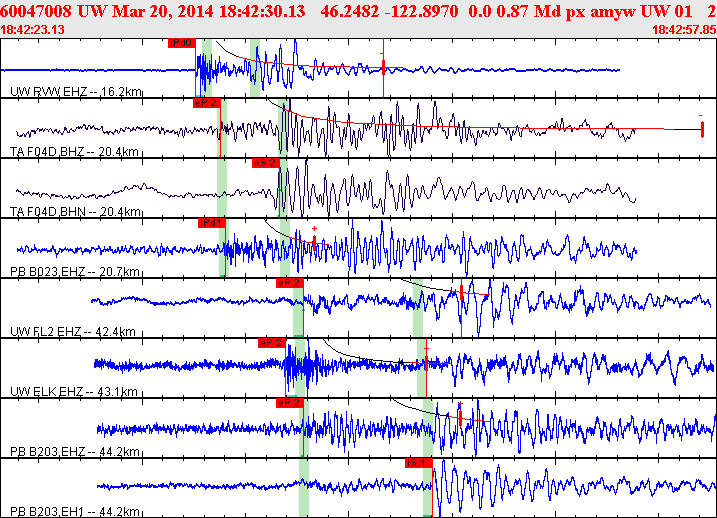Click the origin time 18:42:30.13 in header

coord(262,11)
